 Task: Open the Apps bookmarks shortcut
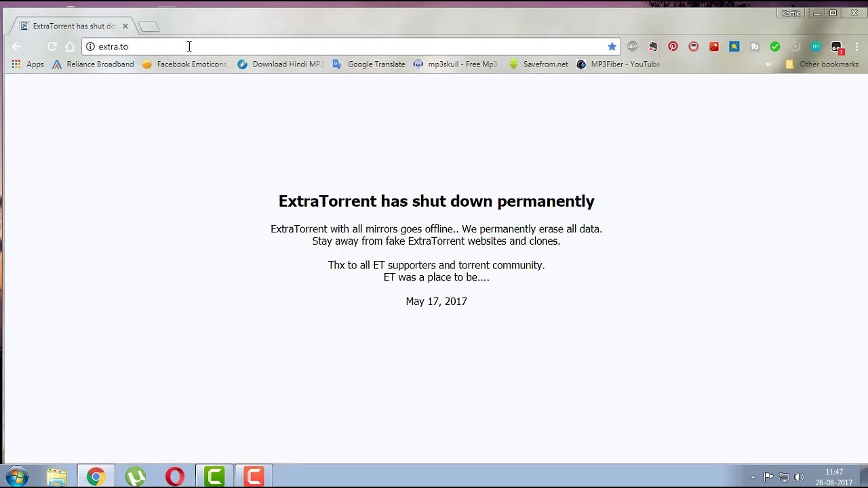click(x=28, y=64)
